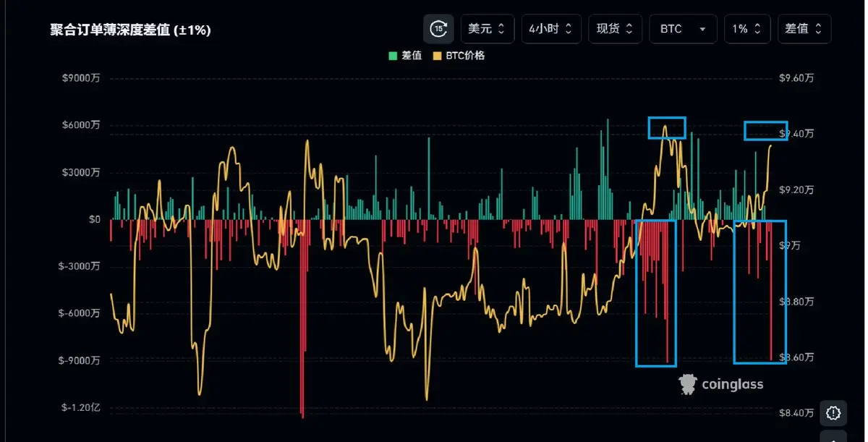This screenshot has height=442, width=868.
Task: Click the $-1.20亿 left axis label
Action: tap(80, 408)
